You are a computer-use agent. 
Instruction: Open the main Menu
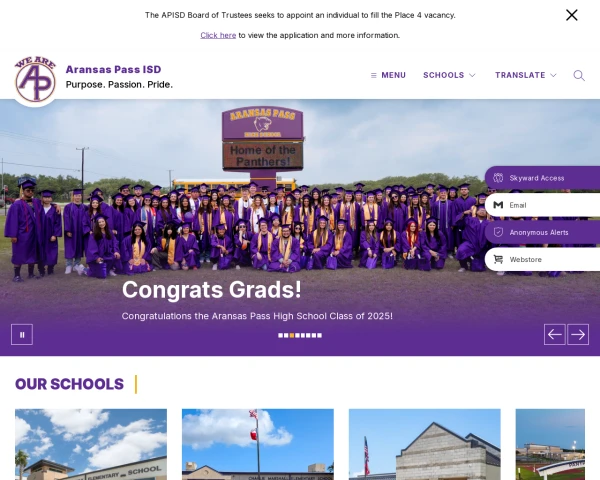pos(388,75)
